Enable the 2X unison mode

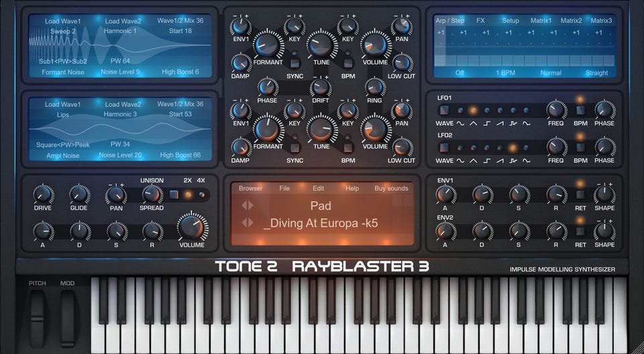click(x=188, y=195)
